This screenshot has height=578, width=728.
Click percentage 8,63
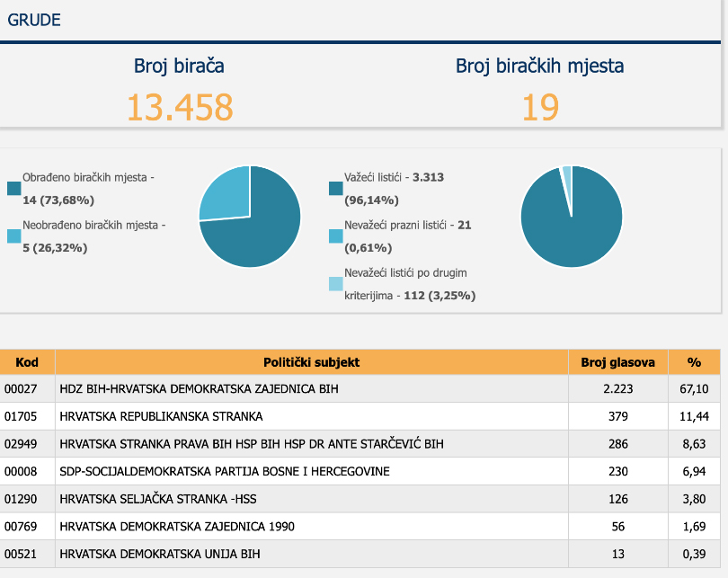(x=694, y=444)
